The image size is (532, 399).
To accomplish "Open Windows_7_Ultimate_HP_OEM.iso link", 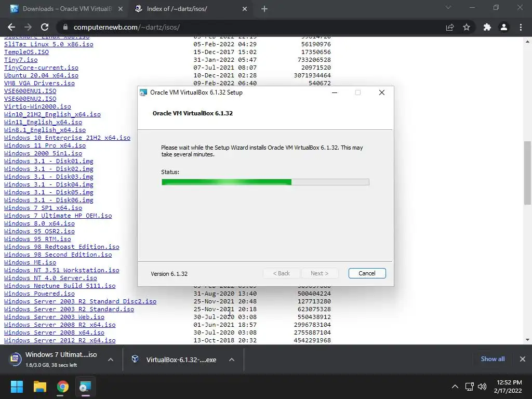I will (x=58, y=216).
